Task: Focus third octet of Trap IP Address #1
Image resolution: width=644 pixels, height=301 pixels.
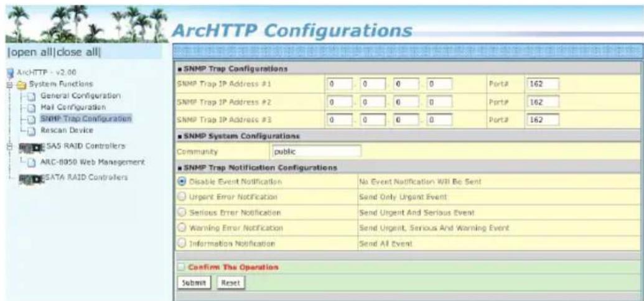Action: [406, 85]
